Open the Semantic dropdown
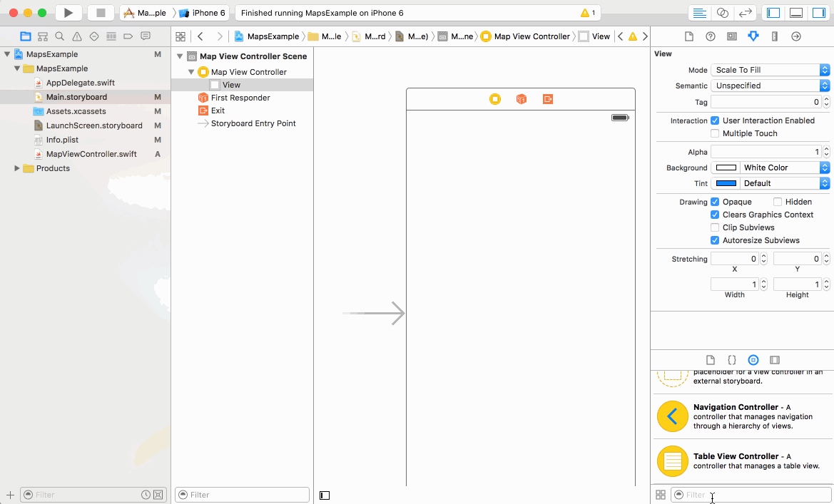The image size is (834, 504). (x=771, y=86)
